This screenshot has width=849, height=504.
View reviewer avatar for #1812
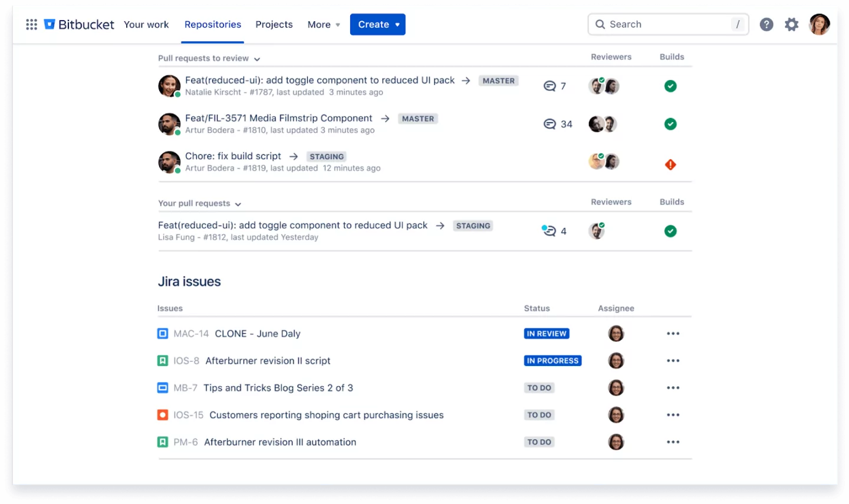(x=597, y=230)
